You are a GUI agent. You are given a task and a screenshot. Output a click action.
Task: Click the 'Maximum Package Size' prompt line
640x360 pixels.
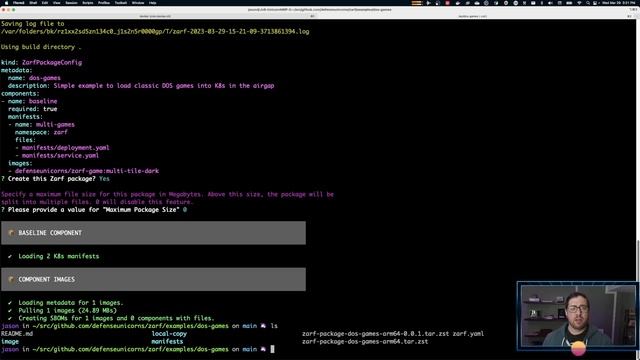point(94,210)
